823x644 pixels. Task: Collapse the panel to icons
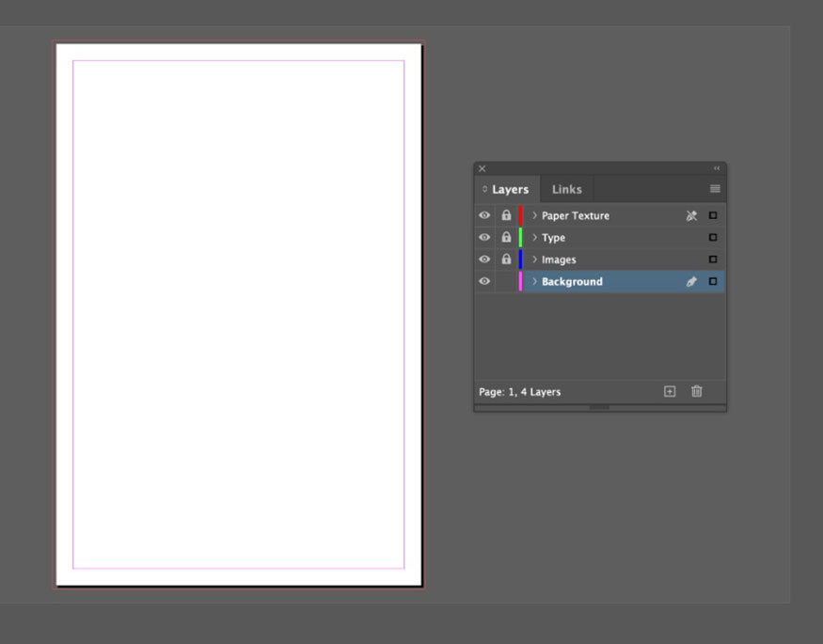[717, 168]
